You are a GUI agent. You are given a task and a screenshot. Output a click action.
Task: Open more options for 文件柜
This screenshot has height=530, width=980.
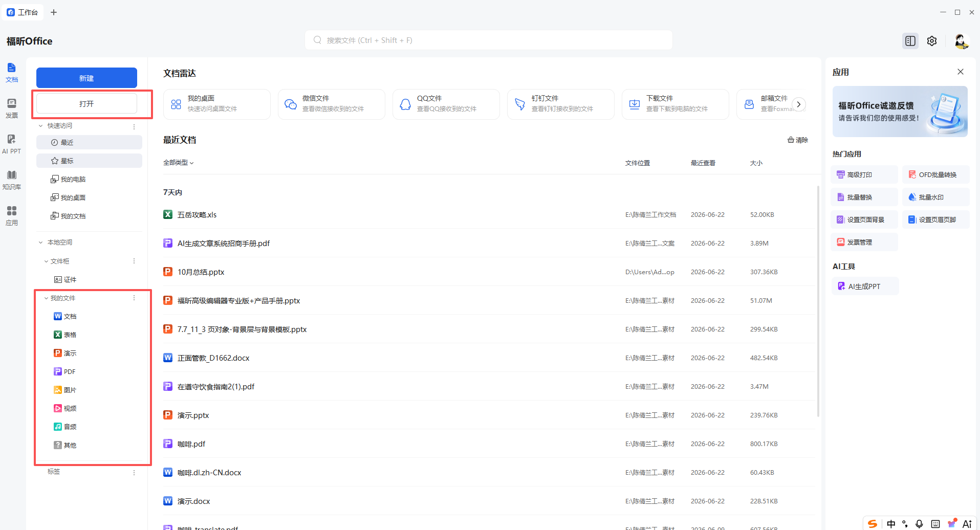[134, 261]
